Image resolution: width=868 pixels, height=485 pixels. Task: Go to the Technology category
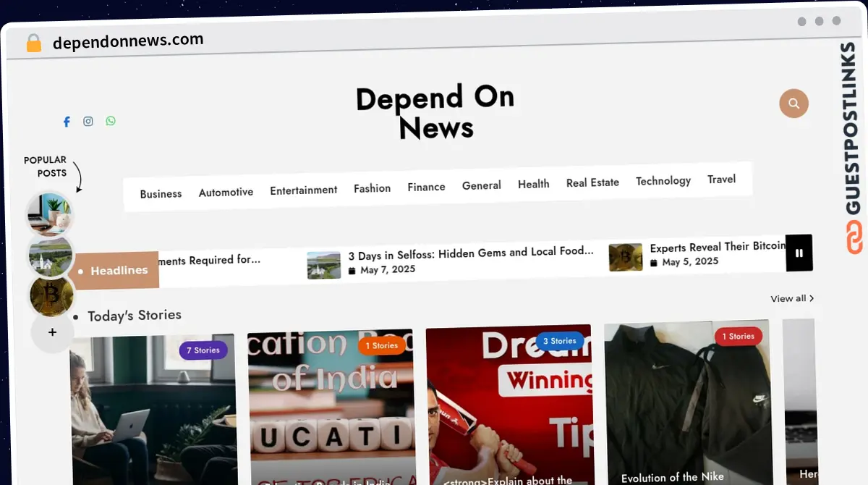663,181
